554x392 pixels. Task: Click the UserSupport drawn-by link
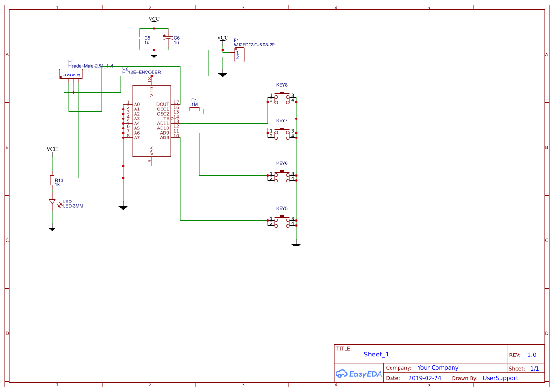pos(500,378)
